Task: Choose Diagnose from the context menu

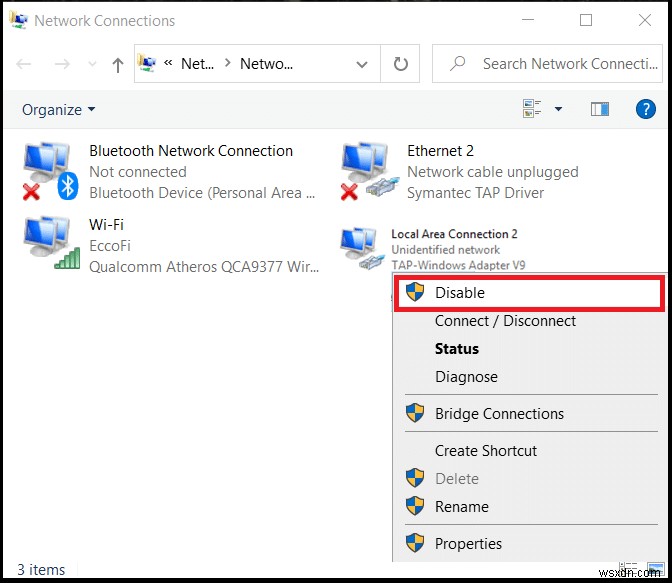Action: (x=466, y=377)
